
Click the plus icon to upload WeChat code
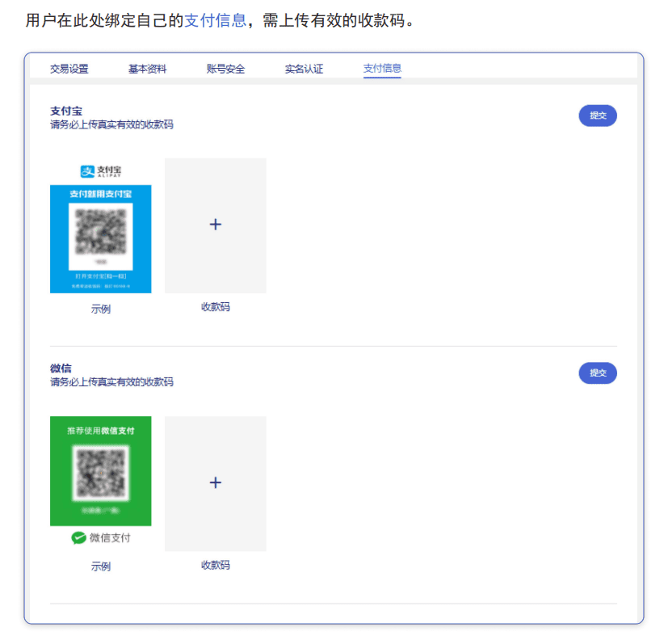point(216,482)
